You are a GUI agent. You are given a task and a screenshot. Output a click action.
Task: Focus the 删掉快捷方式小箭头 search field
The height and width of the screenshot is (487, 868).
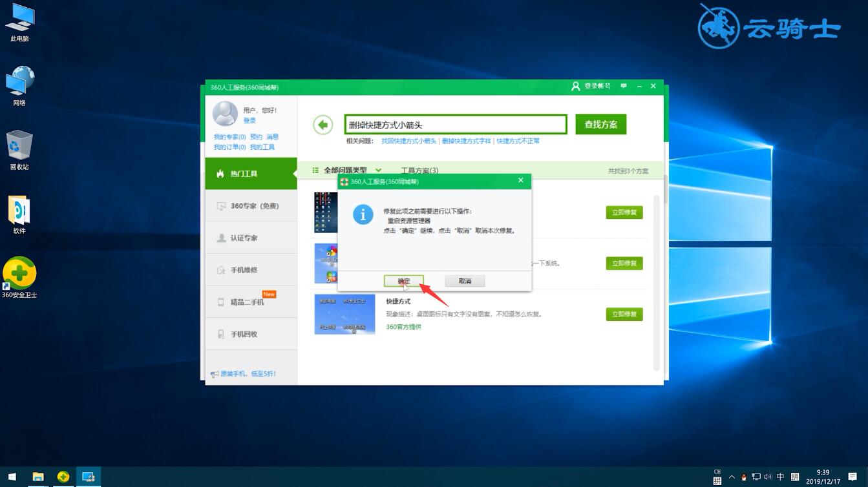click(456, 125)
